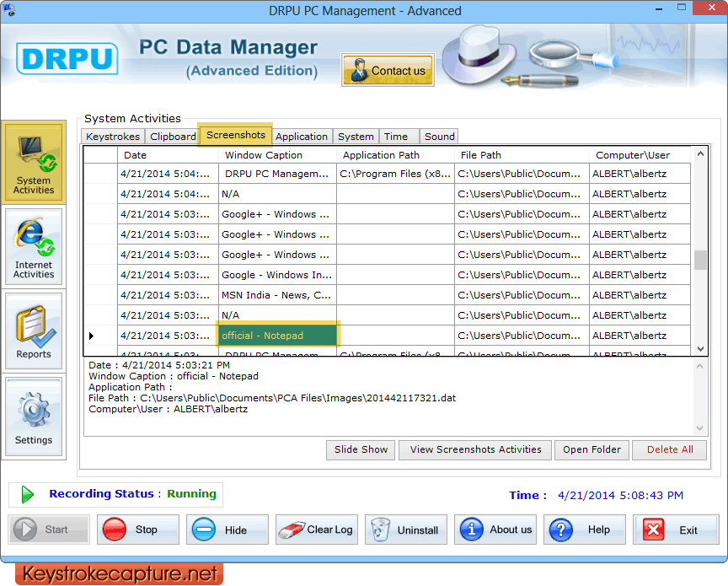Viewport: 728px width, 586px height.
Task: Click the Start button play icon
Action: (25, 530)
